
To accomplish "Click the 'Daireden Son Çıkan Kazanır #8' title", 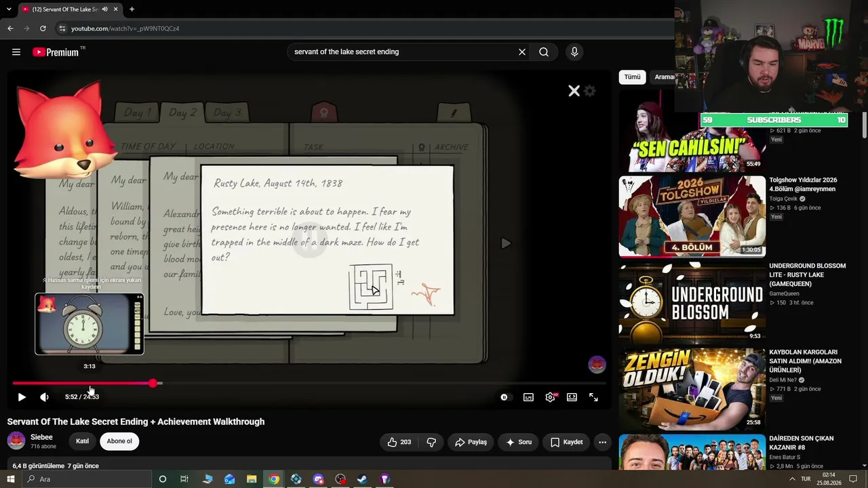I will 802,443.
